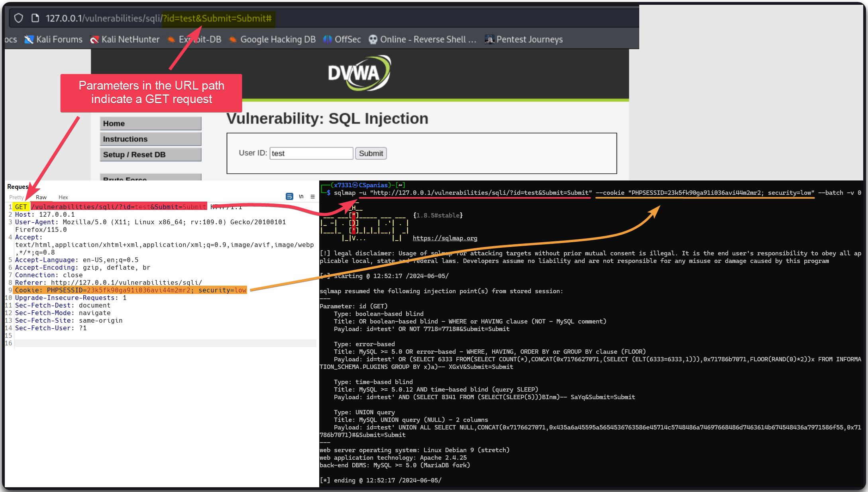Click the ending @ 12:52:17 line
This screenshot has height=492, width=868.
pyautogui.click(x=380, y=480)
